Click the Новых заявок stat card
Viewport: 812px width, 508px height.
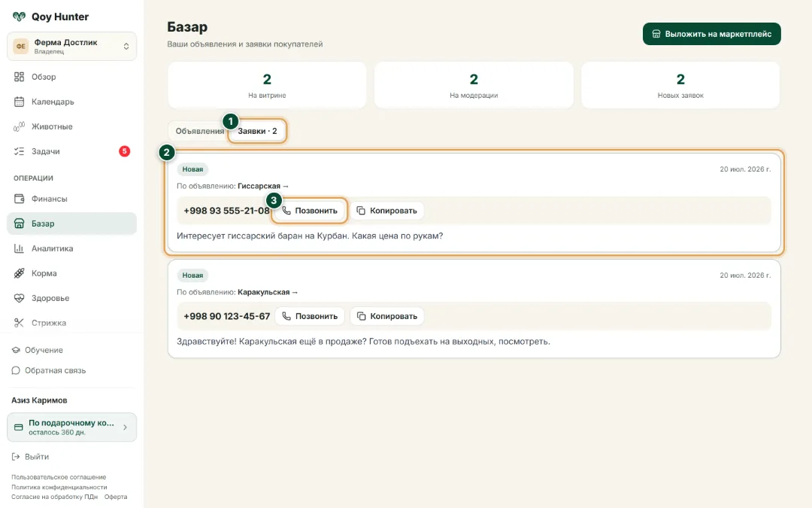coord(680,85)
